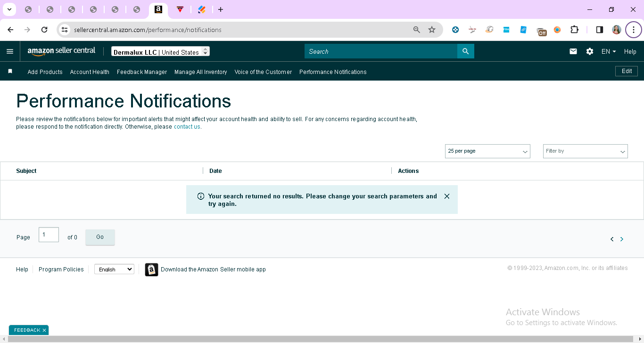
Task: Reload the page
Action: click(x=44, y=30)
